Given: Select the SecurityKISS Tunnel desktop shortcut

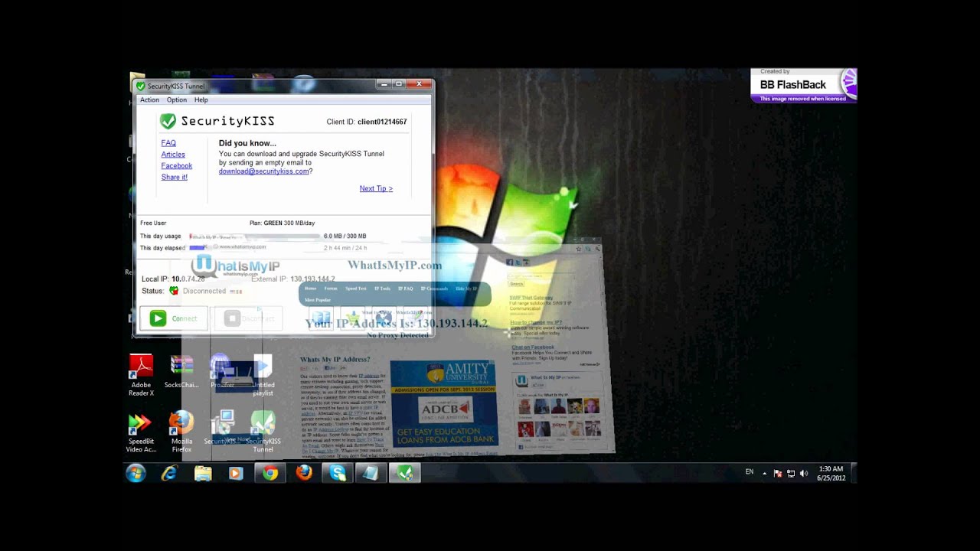Looking at the screenshot, I should pyautogui.click(x=263, y=432).
